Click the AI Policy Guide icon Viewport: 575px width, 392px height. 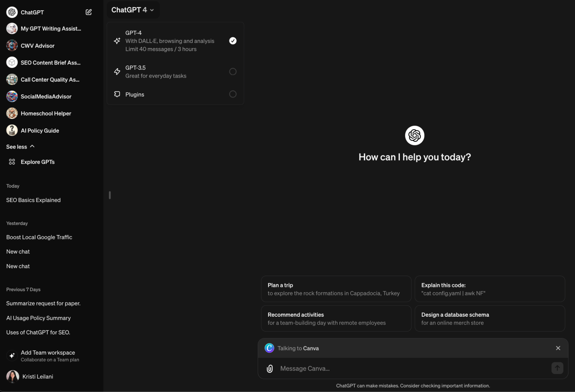pyautogui.click(x=12, y=130)
